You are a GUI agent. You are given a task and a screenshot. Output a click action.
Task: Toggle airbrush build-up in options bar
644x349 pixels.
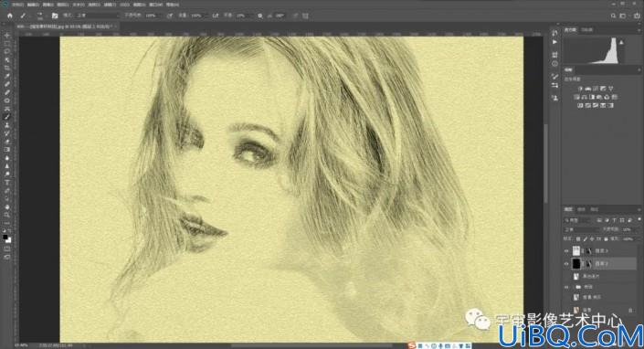click(x=216, y=16)
